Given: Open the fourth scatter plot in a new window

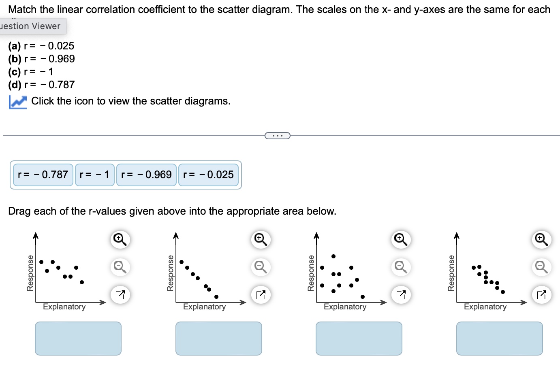Looking at the screenshot, I should [541, 295].
